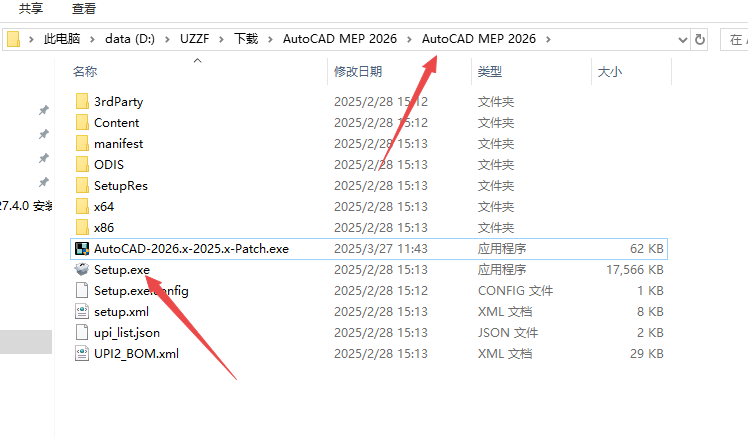Screen dimensions: 748x437
Task: Select the Content folder icon
Action: coord(82,122)
